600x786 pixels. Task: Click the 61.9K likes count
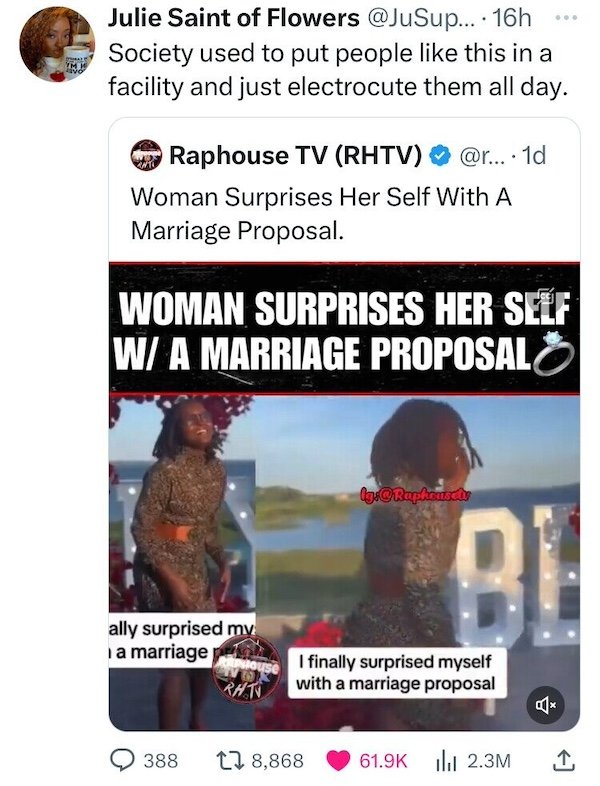[x=383, y=761]
